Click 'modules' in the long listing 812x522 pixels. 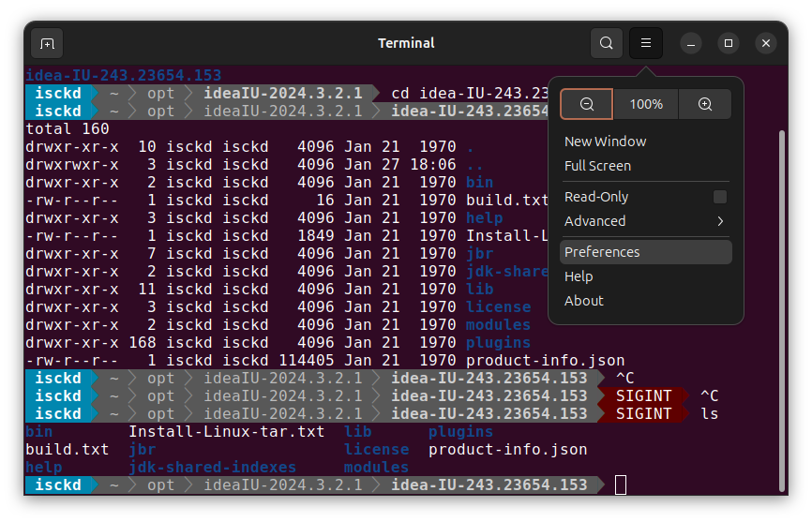[x=498, y=325]
